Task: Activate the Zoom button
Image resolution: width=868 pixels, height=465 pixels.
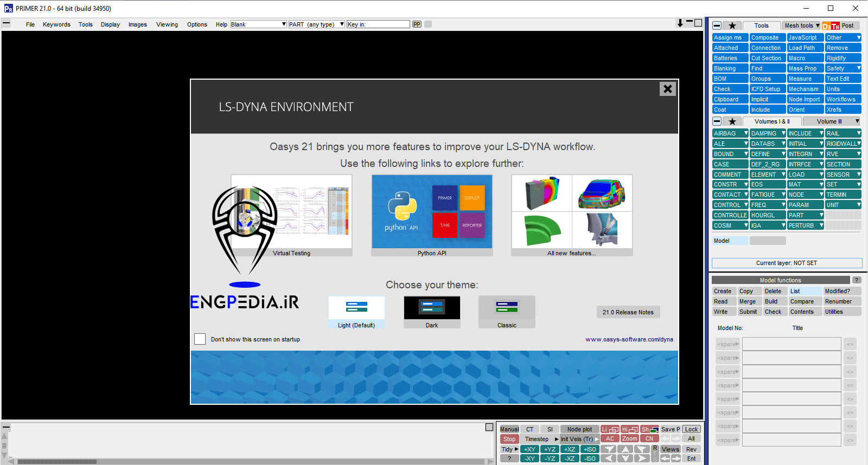Action: (x=630, y=439)
